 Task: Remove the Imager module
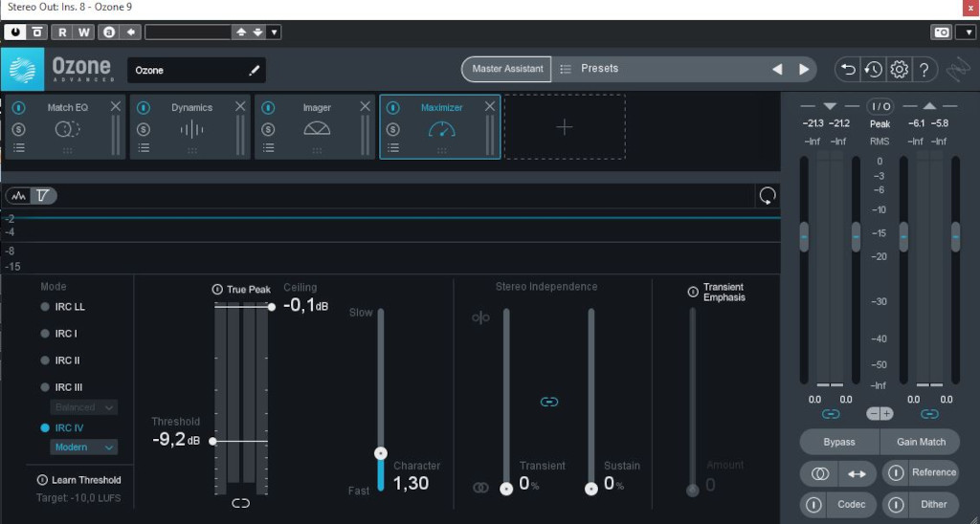[x=365, y=107]
